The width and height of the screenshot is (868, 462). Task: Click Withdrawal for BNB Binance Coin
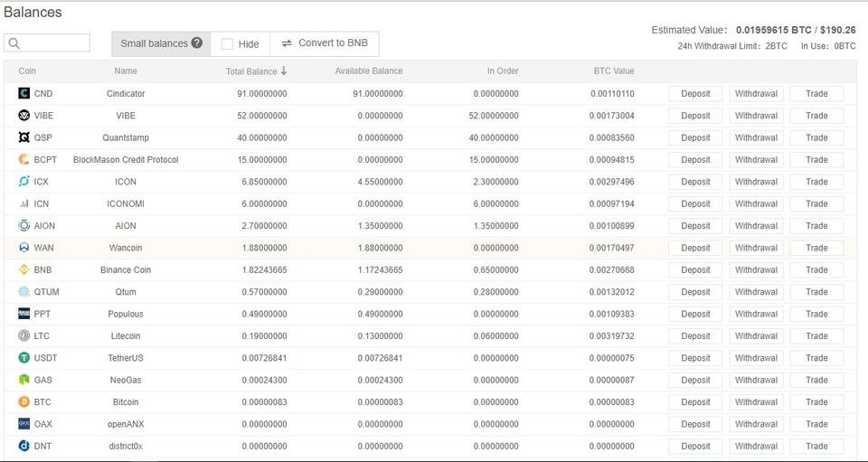(756, 270)
